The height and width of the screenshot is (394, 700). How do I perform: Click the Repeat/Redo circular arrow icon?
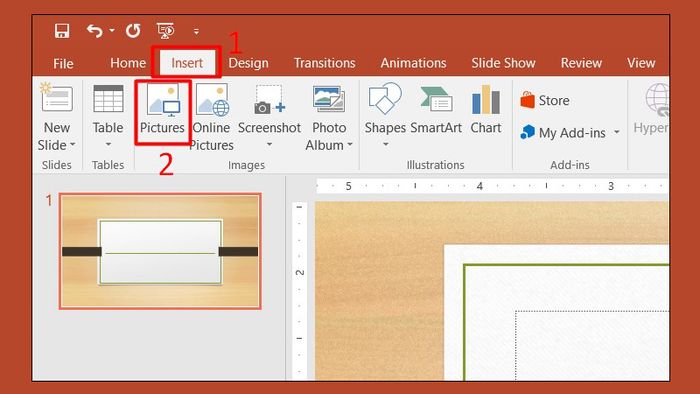pos(133,31)
